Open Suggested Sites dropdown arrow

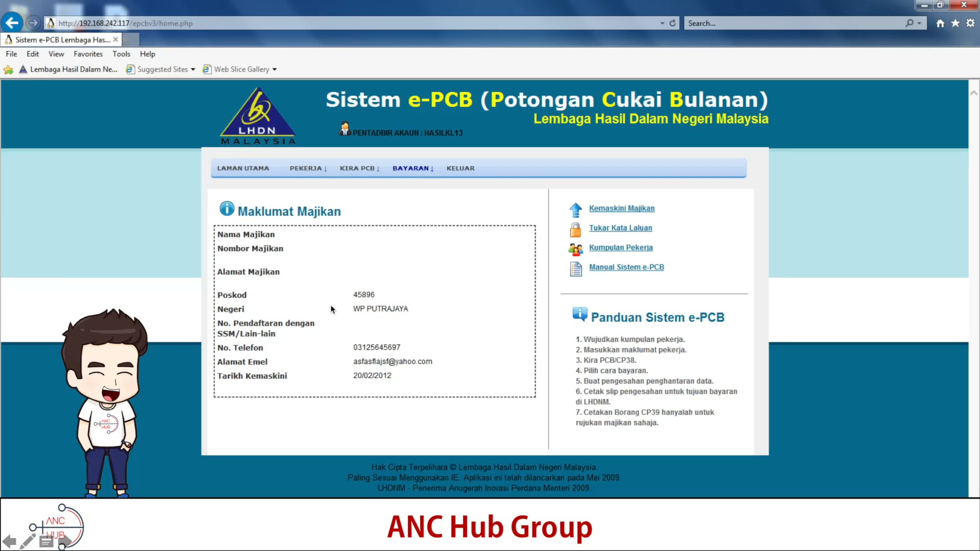(193, 69)
